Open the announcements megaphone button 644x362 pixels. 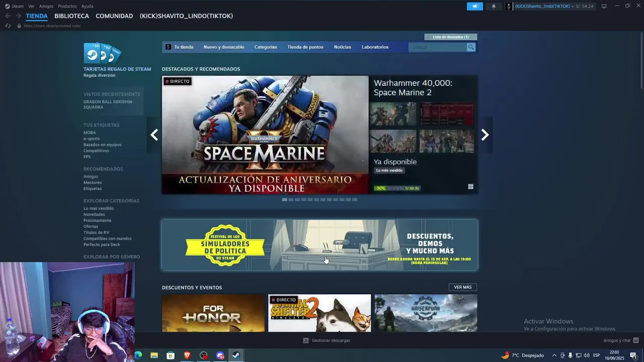(x=474, y=6)
